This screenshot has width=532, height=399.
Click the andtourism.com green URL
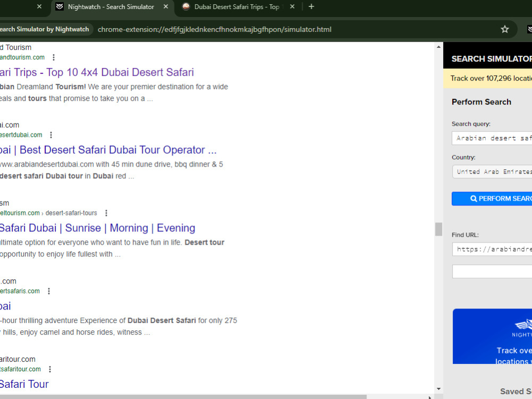[22, 57]
